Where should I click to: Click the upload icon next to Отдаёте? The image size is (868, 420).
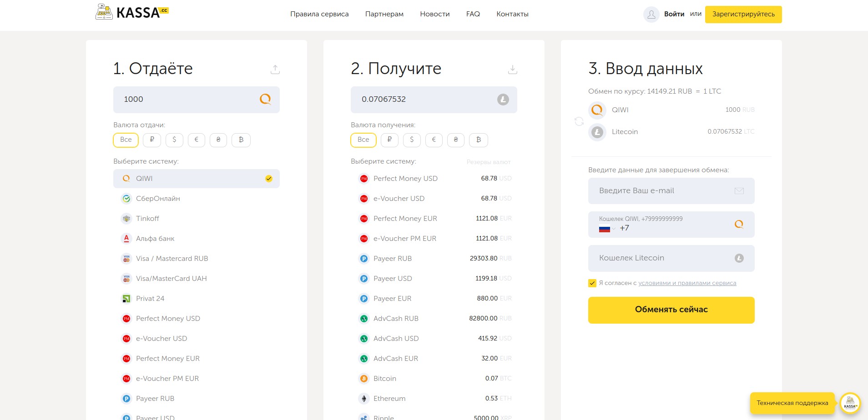click(275, 69)
